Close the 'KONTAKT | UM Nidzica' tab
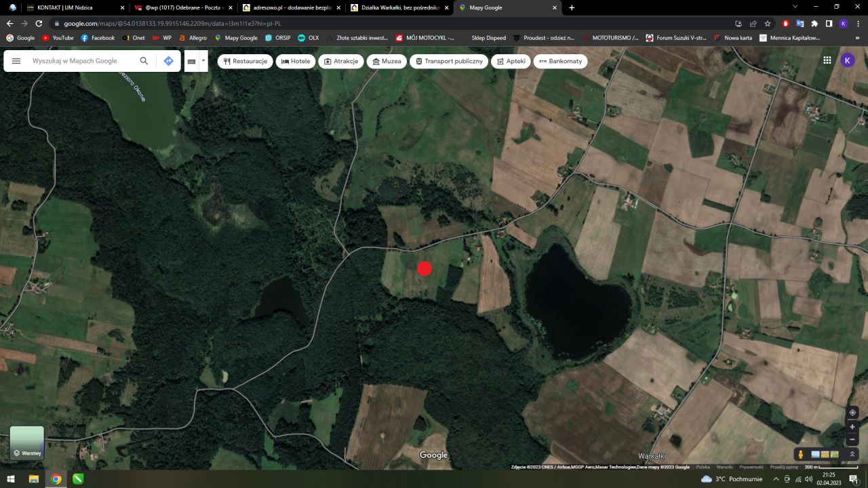 (122, 7)
